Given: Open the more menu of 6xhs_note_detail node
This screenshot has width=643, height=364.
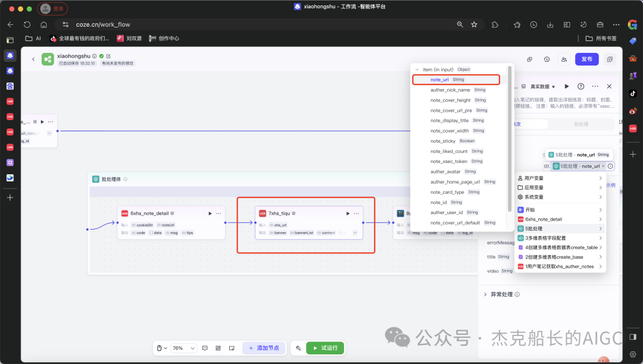Looking at the screenshot, I should click(x=219, y=214).
